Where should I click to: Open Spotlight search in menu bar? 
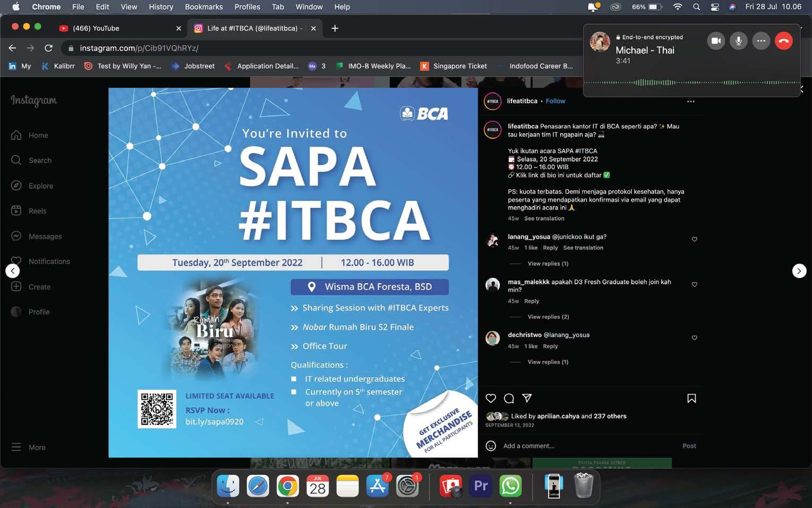[x=696, y=7]
